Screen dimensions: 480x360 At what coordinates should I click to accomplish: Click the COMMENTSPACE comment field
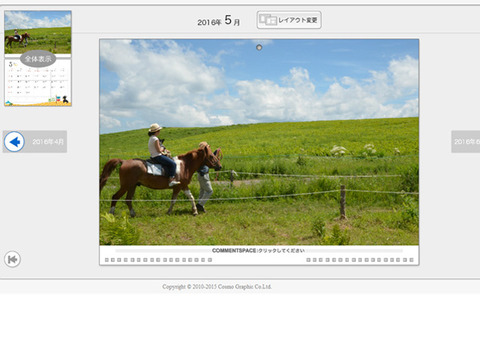pos(259,251)
